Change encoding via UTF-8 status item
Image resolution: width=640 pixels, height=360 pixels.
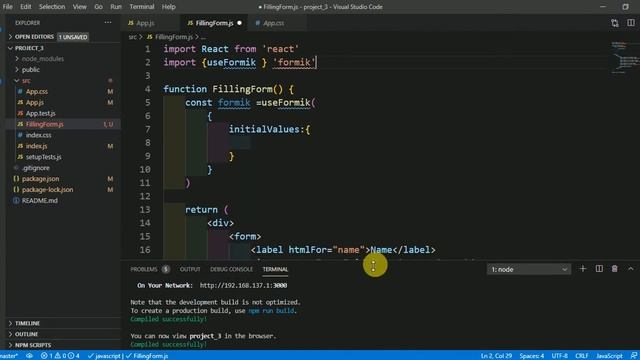[559, 356]
